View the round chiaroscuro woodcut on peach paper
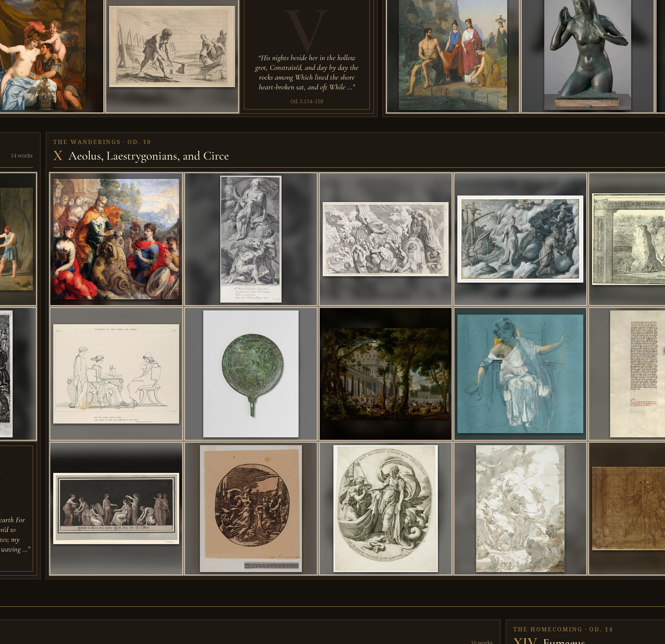Screen dimensions: 665x644 coord(251,508)
